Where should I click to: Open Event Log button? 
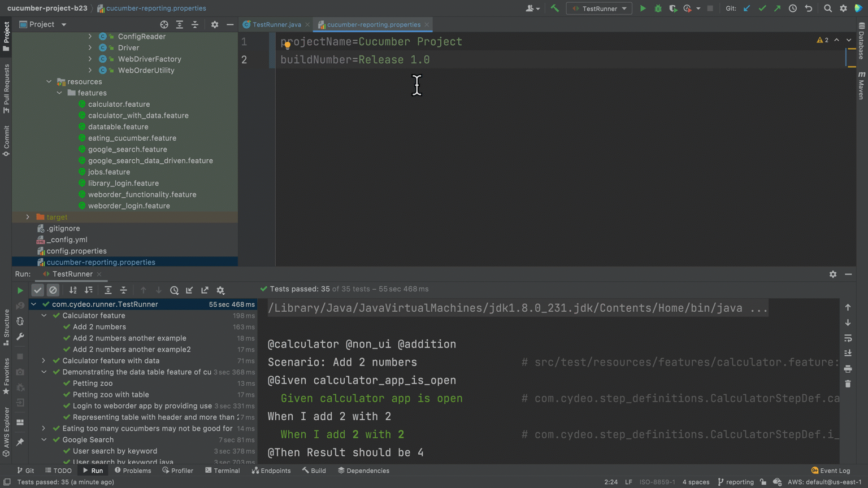click(831, 470)
